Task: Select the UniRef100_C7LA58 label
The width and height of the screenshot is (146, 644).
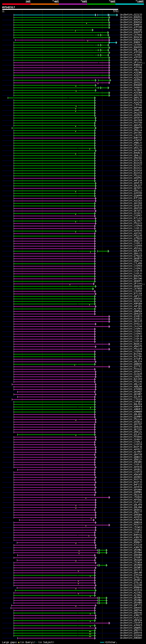Action: pyautogui.click(x=131, y=263)
